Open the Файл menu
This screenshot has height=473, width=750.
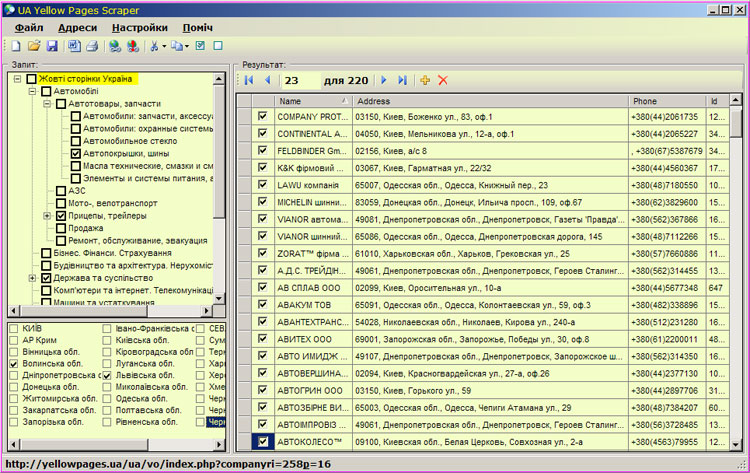[29, 27]
